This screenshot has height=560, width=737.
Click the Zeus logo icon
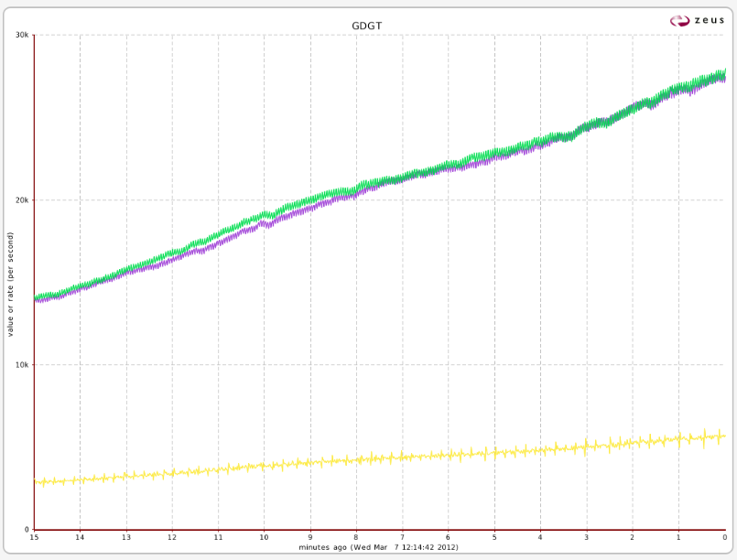click(679, 21)
